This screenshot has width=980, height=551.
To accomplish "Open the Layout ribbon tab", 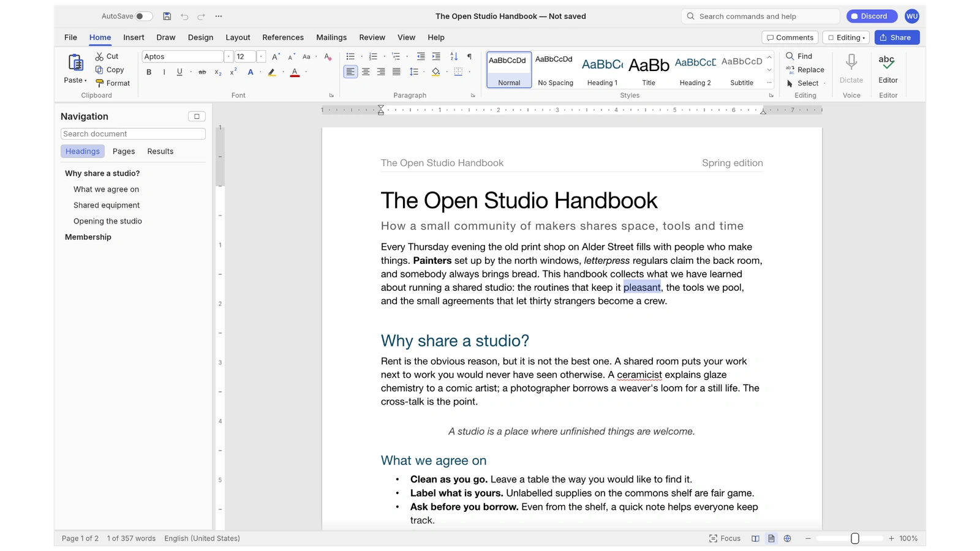I will 238,38.
